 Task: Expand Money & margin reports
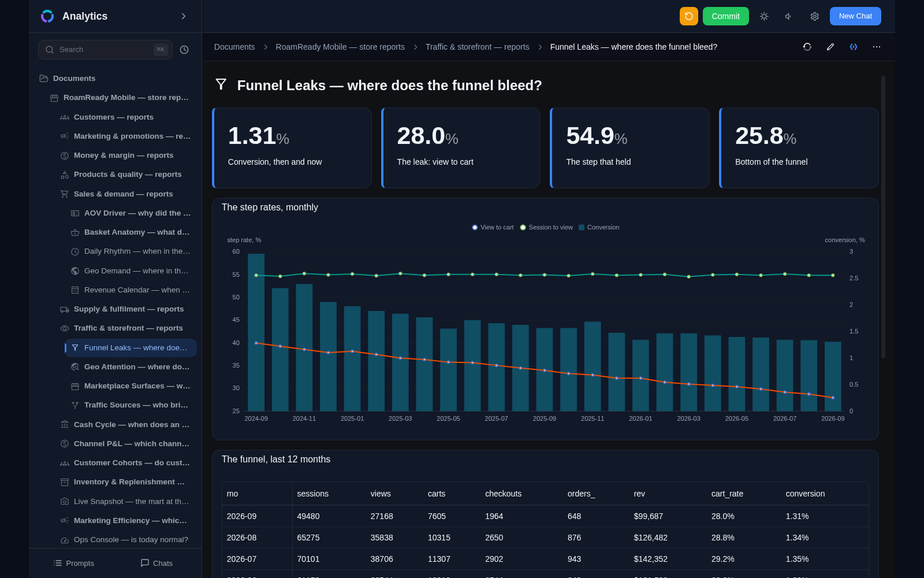tap(126, 155)
